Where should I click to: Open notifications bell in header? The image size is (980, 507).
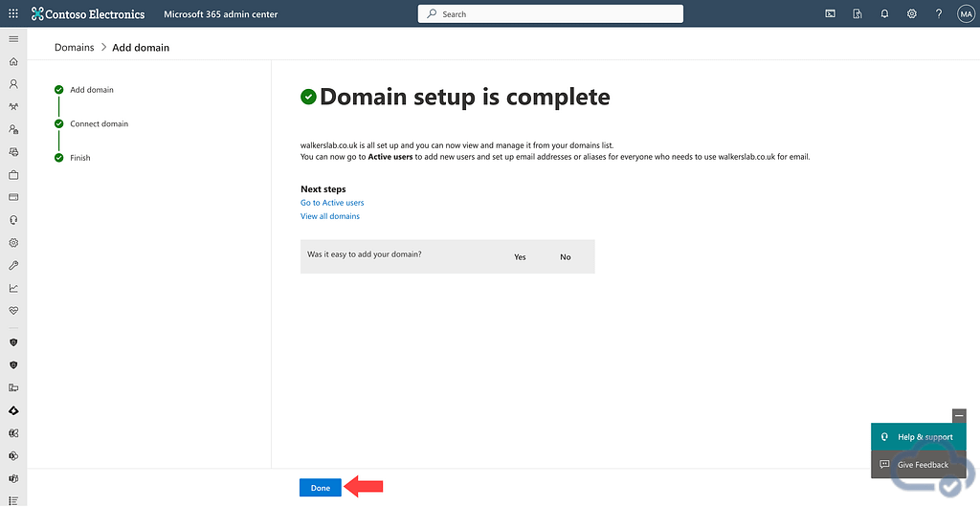coord(884,14)
